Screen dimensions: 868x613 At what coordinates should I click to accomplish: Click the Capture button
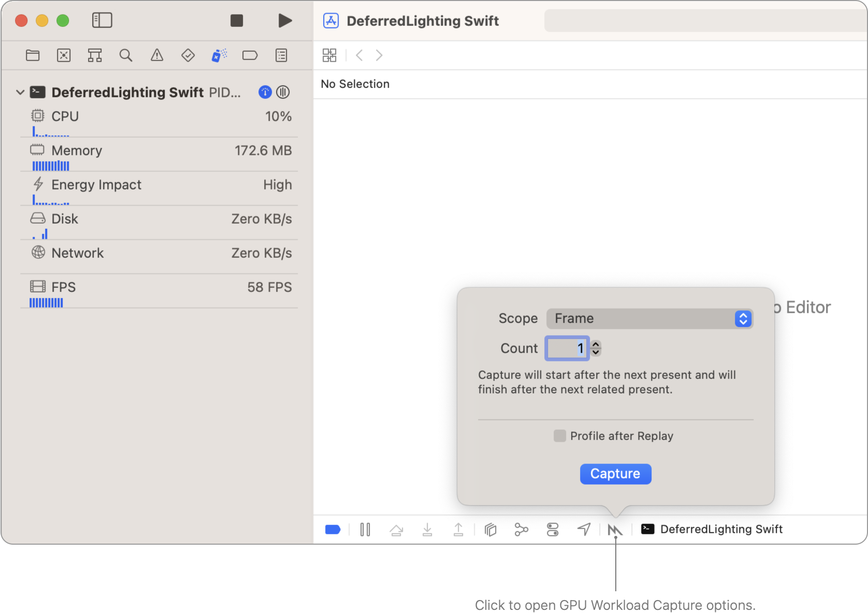click(x=615, y=474)
